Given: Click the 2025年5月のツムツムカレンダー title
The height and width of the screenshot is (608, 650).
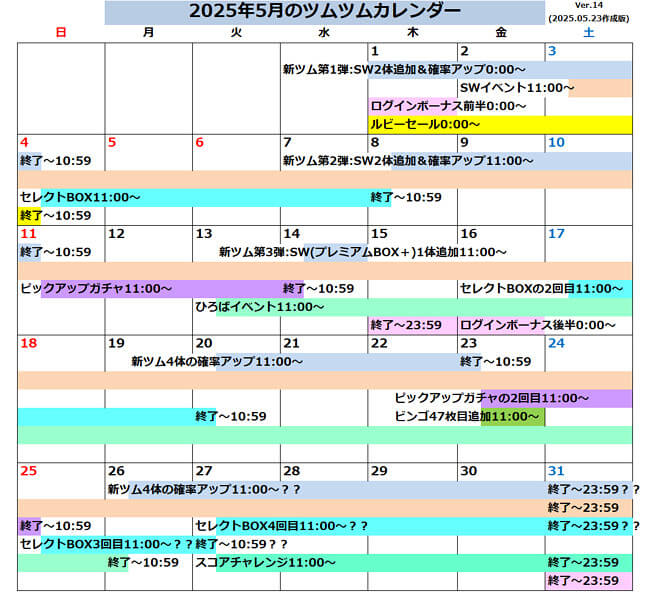Looking at the screenshot, I should pyautogui.click(x=325, y=12).
